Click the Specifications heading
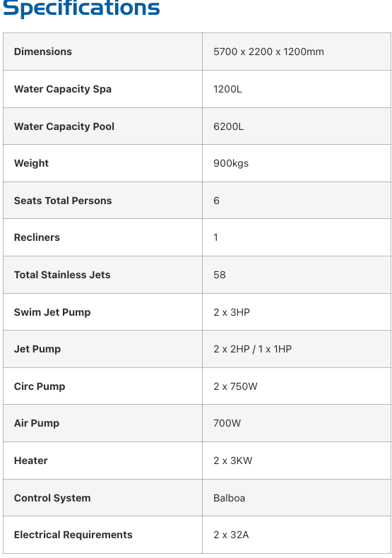The image size is (392, 558). [x=81, y=8]
